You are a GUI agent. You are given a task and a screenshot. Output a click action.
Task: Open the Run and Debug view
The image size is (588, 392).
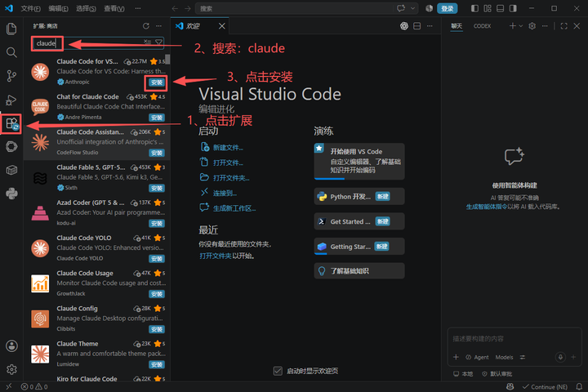point(11,100)
